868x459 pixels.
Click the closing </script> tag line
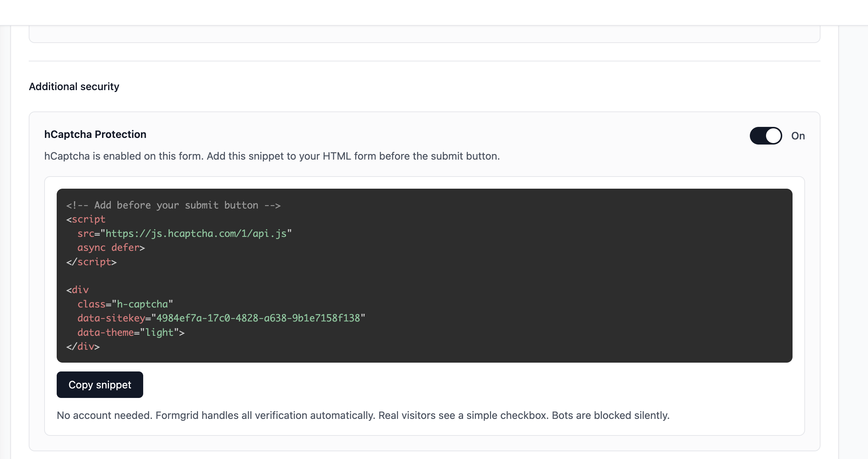91,262
